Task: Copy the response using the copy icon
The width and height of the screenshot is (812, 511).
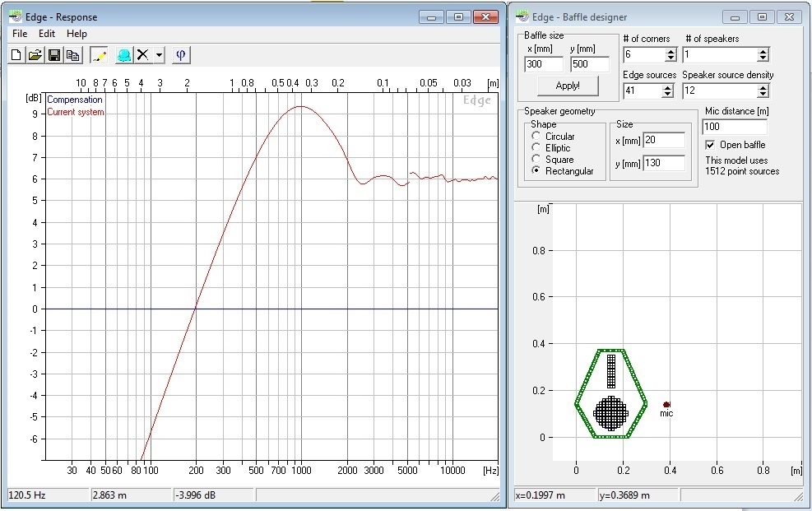Action: tap(73, 55)
